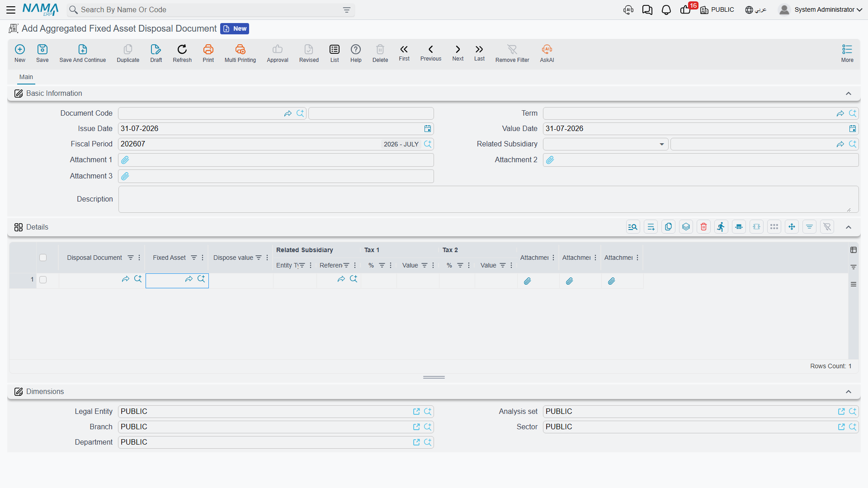Switch language to Arabic
This screenshot has height=488, width=868.
pyautogui.click(x=755, y=10)
